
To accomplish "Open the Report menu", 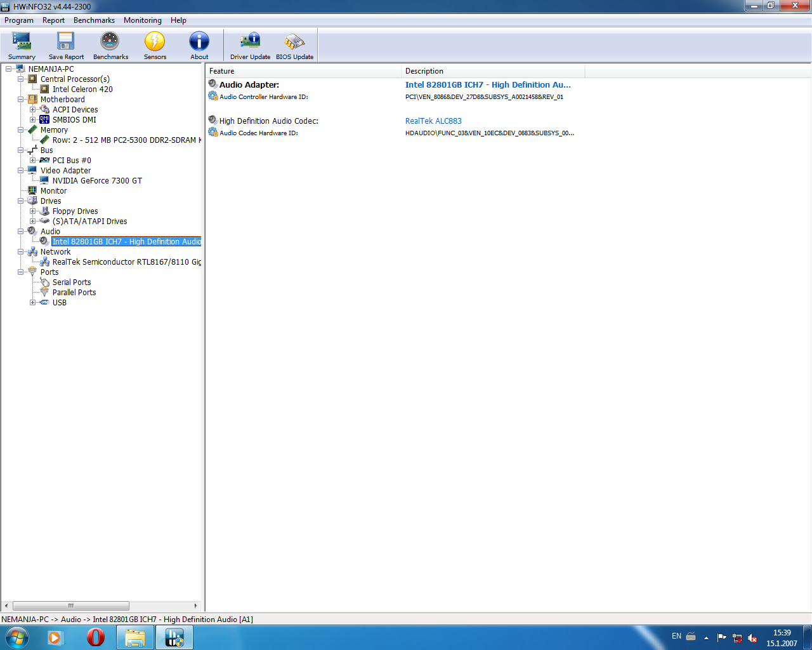I will click(x=53, y=20).
